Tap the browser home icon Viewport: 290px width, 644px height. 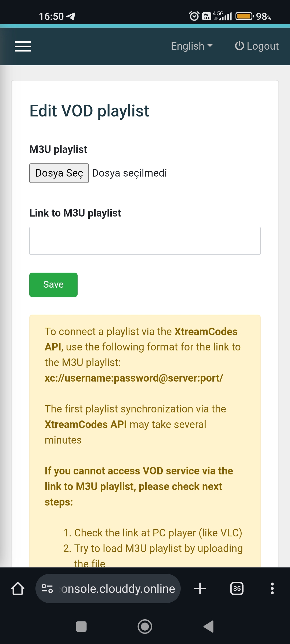pyautogui.click(x=18, y=589)
